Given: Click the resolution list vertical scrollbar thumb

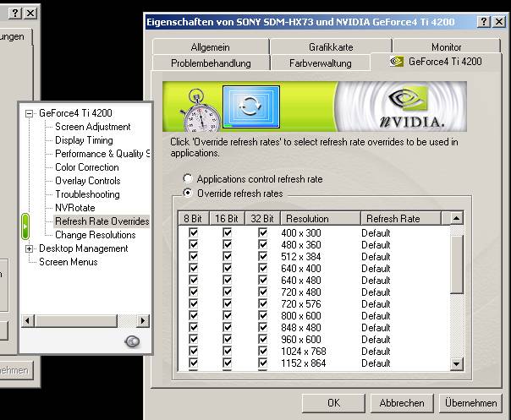Looking at the screenshot, I should tap(456, 264).
